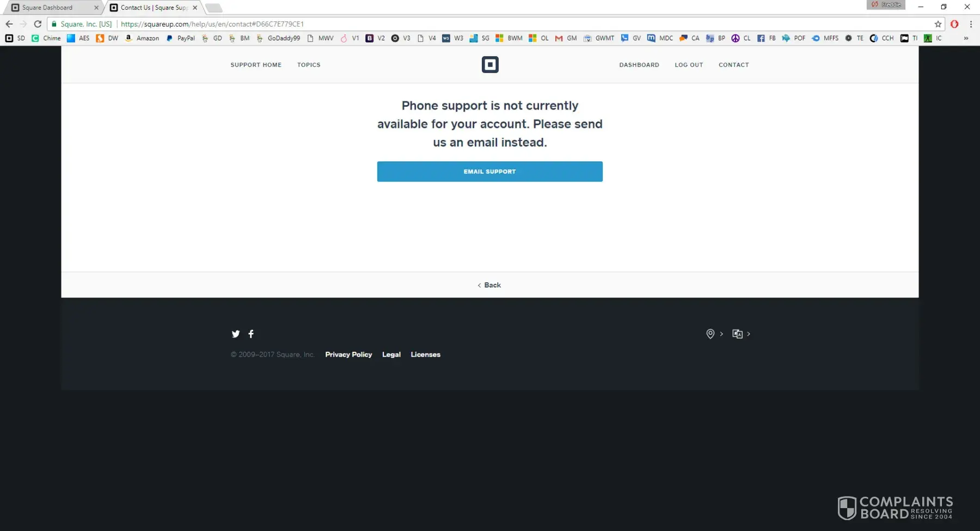Open the Privacy Policy link

pyautogui.click(x=348, y=355)
